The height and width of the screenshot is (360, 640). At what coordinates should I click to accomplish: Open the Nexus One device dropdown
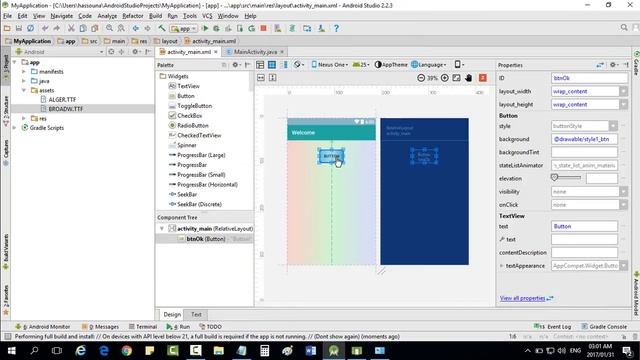click(x=330, y=64)
